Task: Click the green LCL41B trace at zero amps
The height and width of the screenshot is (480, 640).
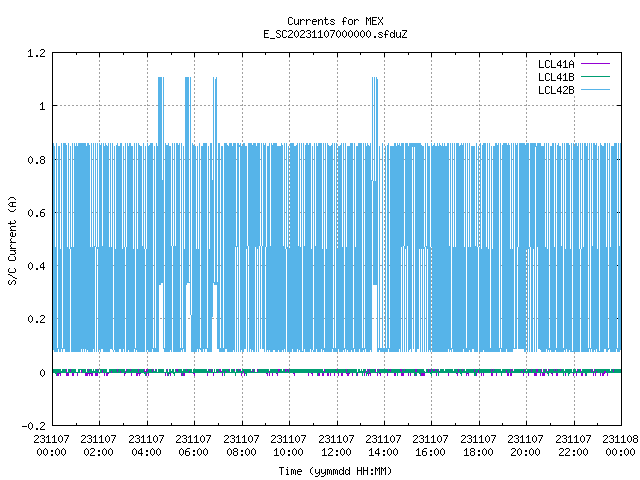Action: coord(337,371)
